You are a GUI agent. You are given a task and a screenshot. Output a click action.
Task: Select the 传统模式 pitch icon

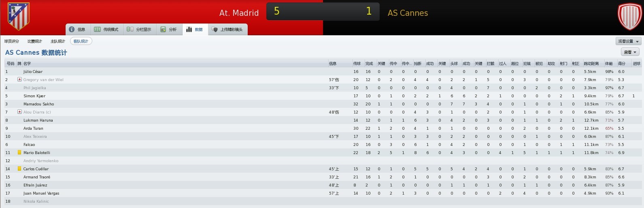tap(97, 29)
